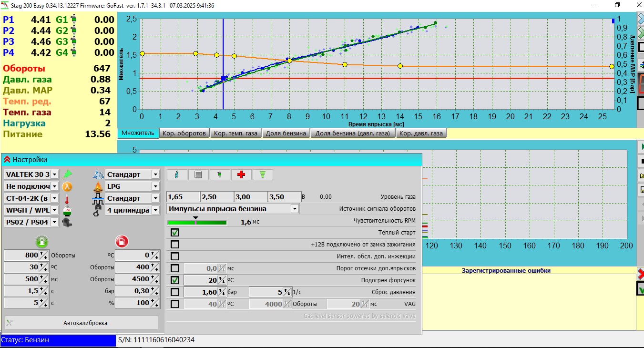Click the green gas pump icon
Image resolution: width=644 pixels, height=348 pixels.
(x=42, y=241)
